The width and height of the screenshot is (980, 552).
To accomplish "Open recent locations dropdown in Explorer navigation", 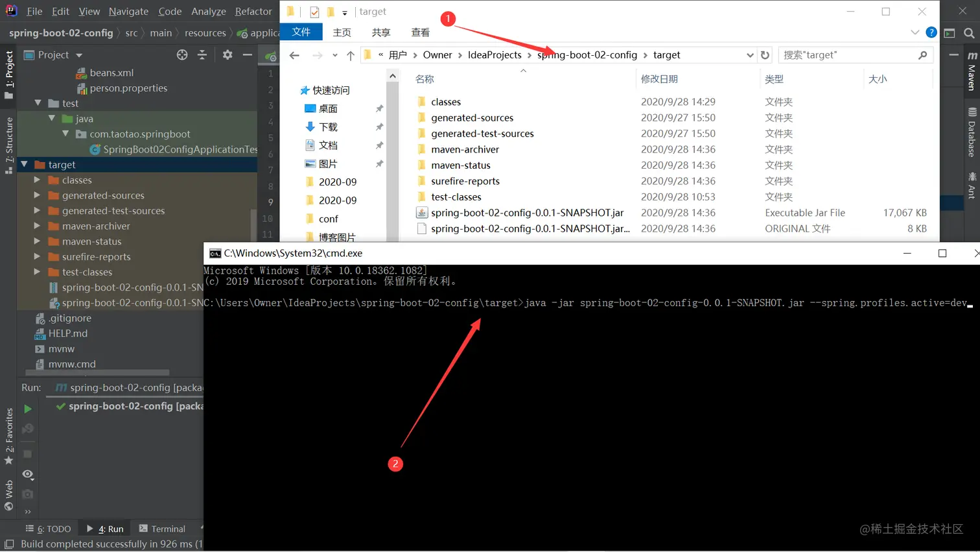I will pyautogui.click(x=335, y=55).
